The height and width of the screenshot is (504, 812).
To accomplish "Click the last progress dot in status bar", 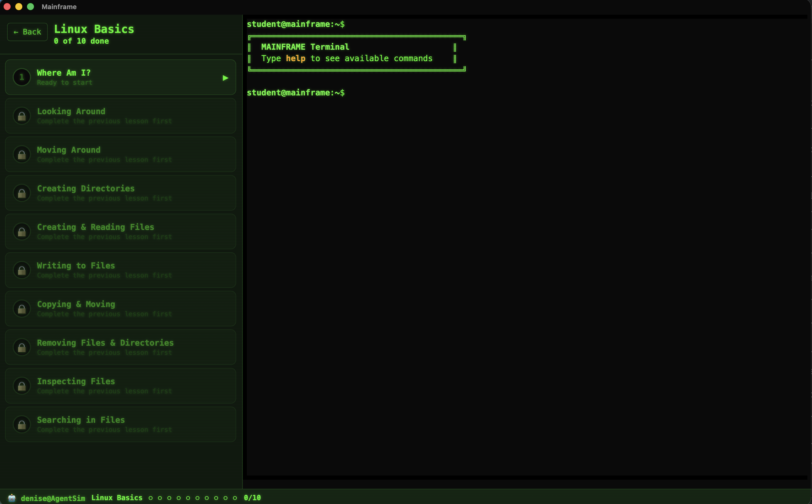I will click(x=235, y=498).
